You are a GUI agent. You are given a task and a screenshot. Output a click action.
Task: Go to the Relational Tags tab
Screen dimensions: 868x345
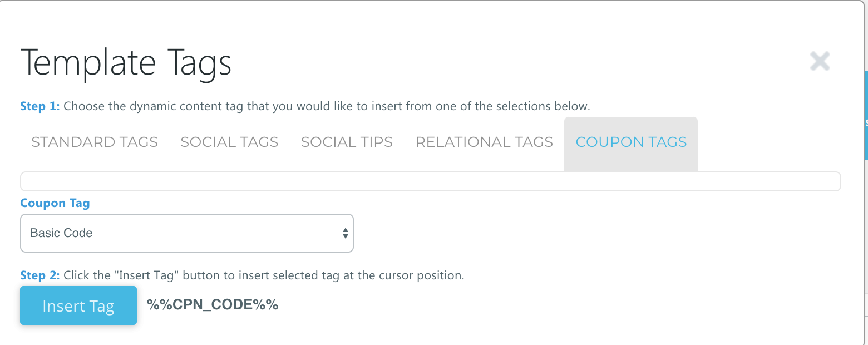484,142
